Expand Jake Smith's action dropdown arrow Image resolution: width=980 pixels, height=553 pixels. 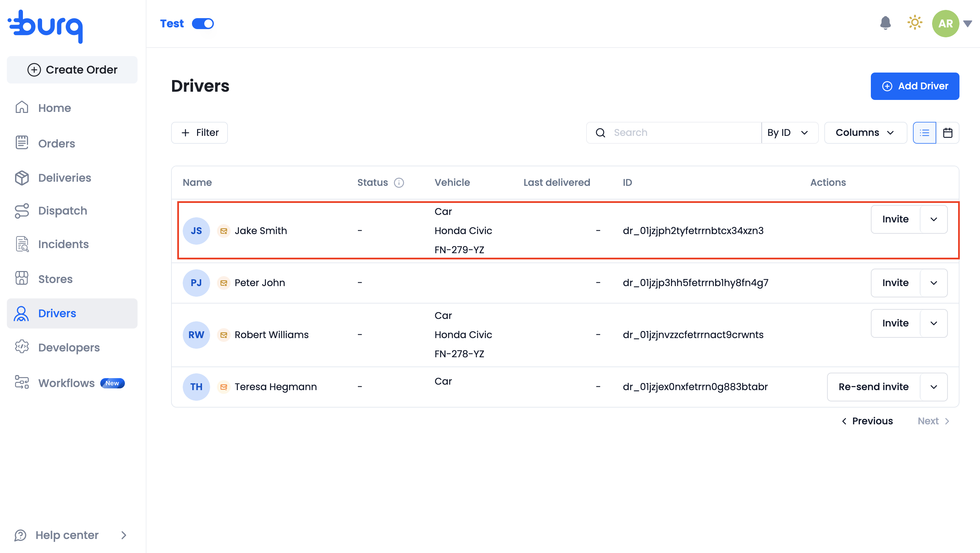[933, 219]
